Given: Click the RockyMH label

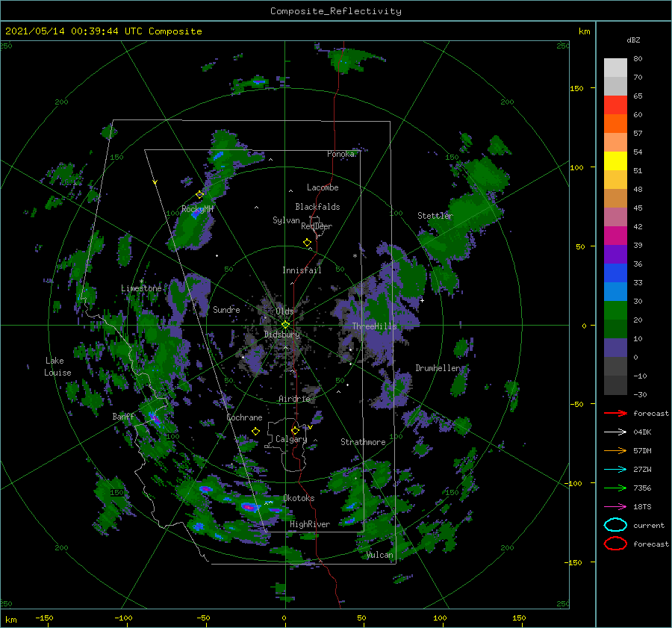Looking at the screenshot, I should pyautogui.click(x=197, y=209).
